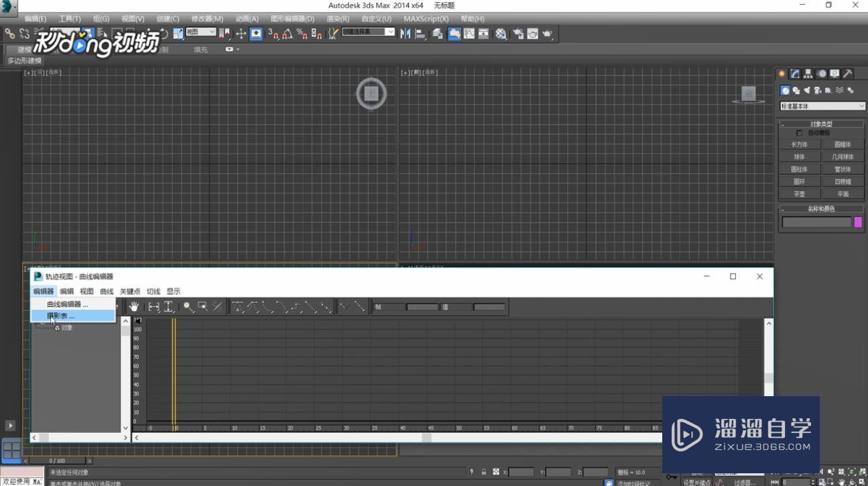
Task: Select the Pan hand tool in Track View
Action: point(134,306)
